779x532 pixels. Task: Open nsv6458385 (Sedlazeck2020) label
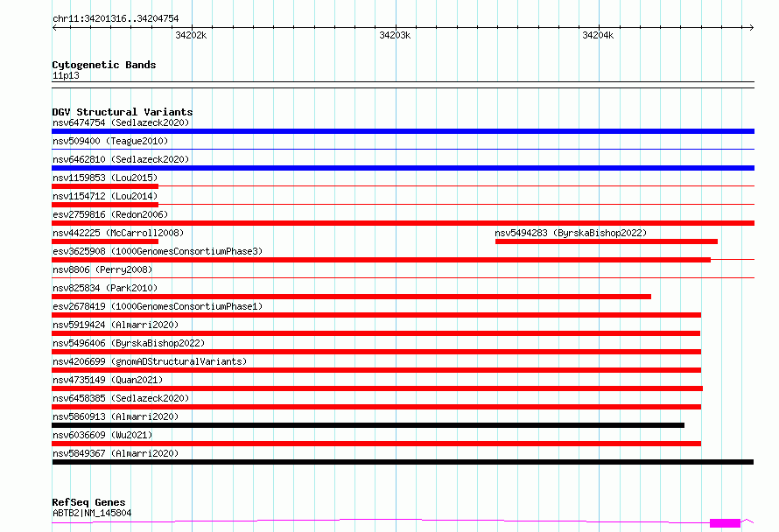(121, 398)
